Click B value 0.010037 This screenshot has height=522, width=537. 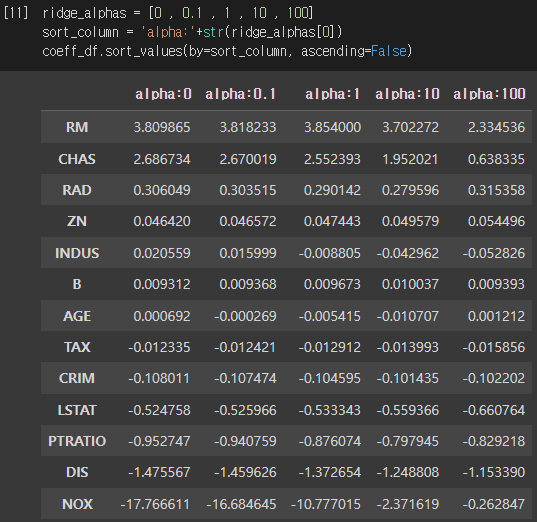click(410, 284)
